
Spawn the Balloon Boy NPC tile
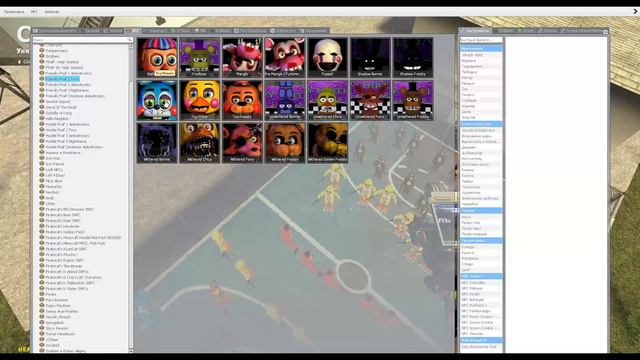tap(157, 58)
